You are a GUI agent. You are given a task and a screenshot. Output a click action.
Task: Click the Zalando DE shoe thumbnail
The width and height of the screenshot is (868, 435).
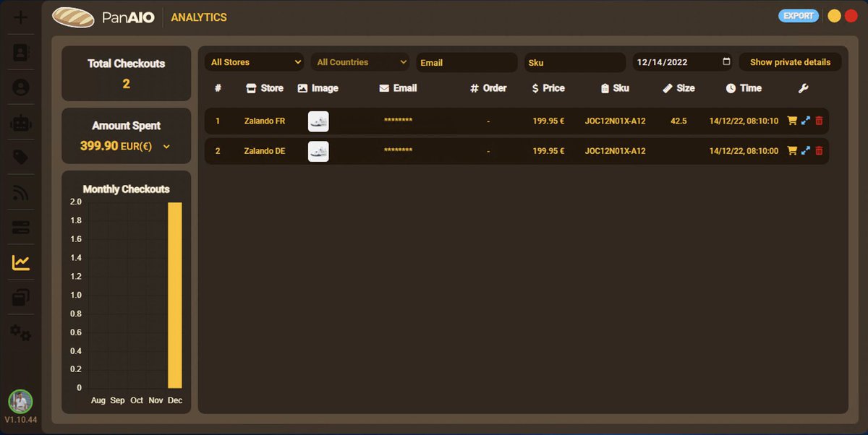pyautogui.click(x=318, y=151)
